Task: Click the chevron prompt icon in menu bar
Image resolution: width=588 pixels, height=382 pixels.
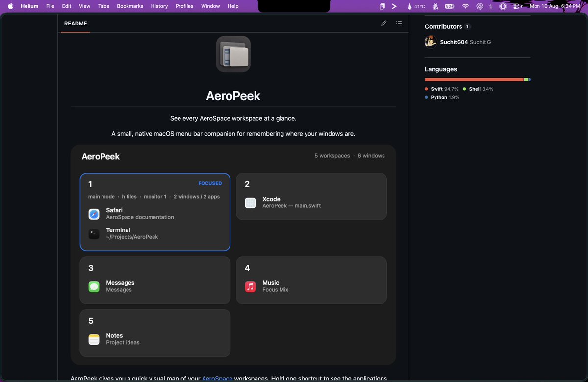Action: pyautogui.click(x=394, y=6)
